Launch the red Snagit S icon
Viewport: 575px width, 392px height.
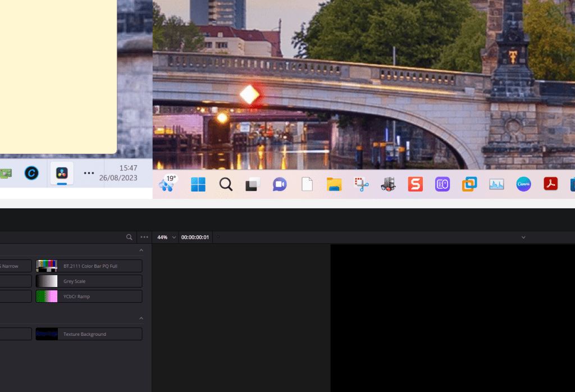coord(416,184)
